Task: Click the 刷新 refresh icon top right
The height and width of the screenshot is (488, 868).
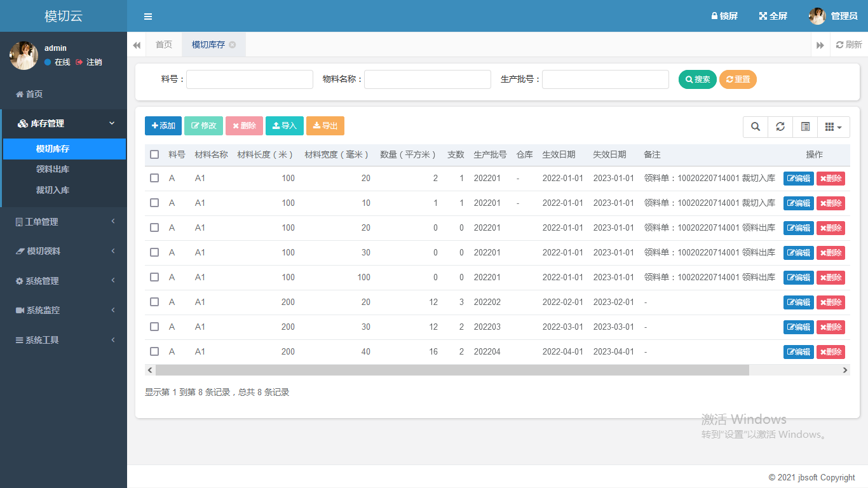Action: coord(848,44)
